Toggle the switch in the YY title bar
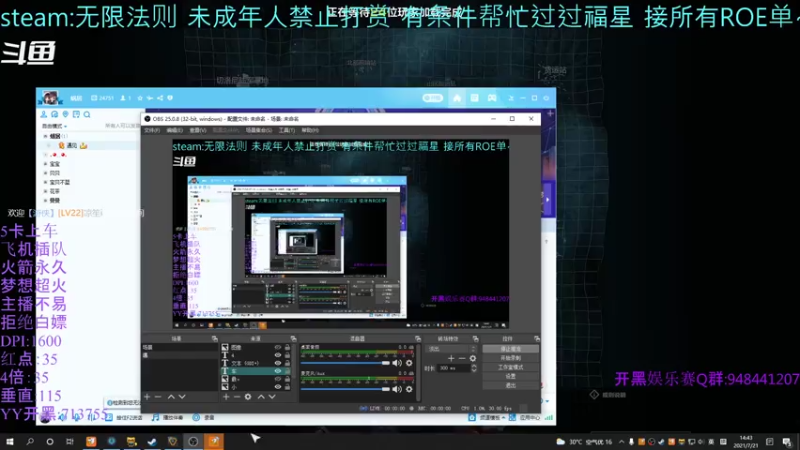This screenshot has width=800, height=450. 433,98
